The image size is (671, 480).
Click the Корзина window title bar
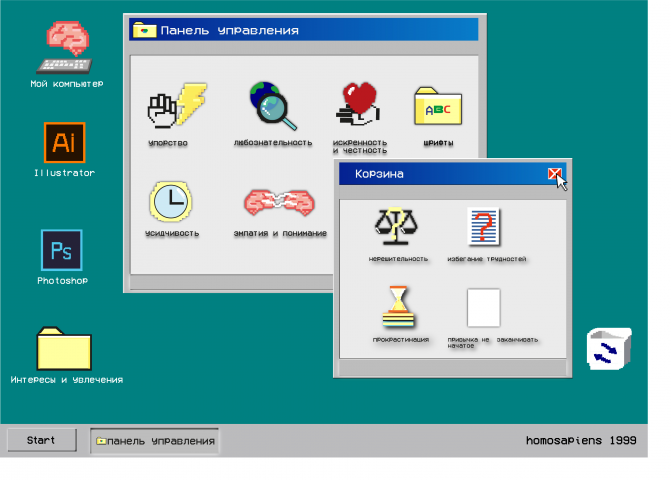pos(452,174)
